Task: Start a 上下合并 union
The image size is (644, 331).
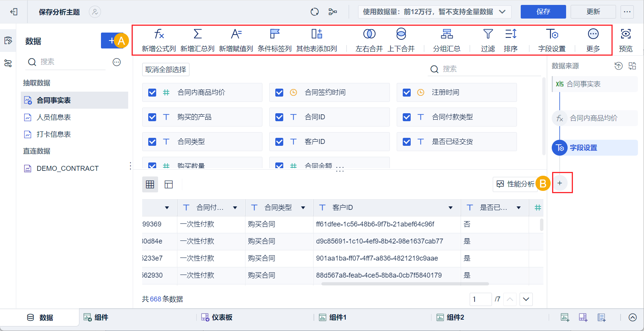Action: [401, 40]
